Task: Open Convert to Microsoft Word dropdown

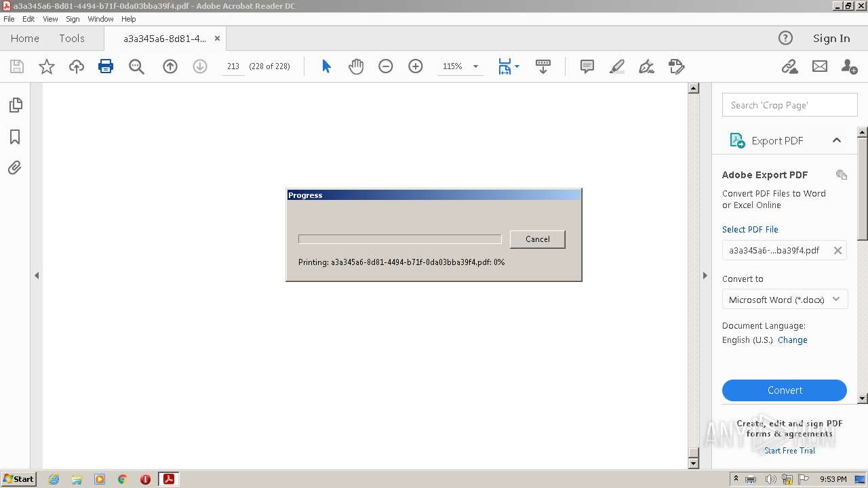Action: pos(785,300)
